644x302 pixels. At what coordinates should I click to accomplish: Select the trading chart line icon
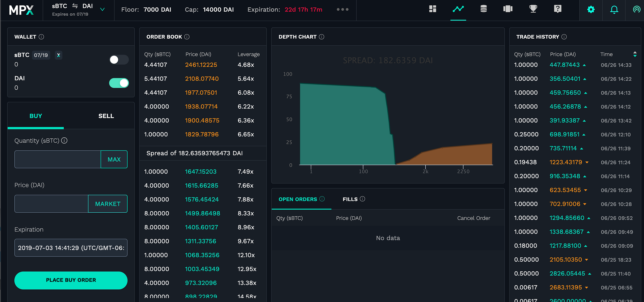coord(458,9)
